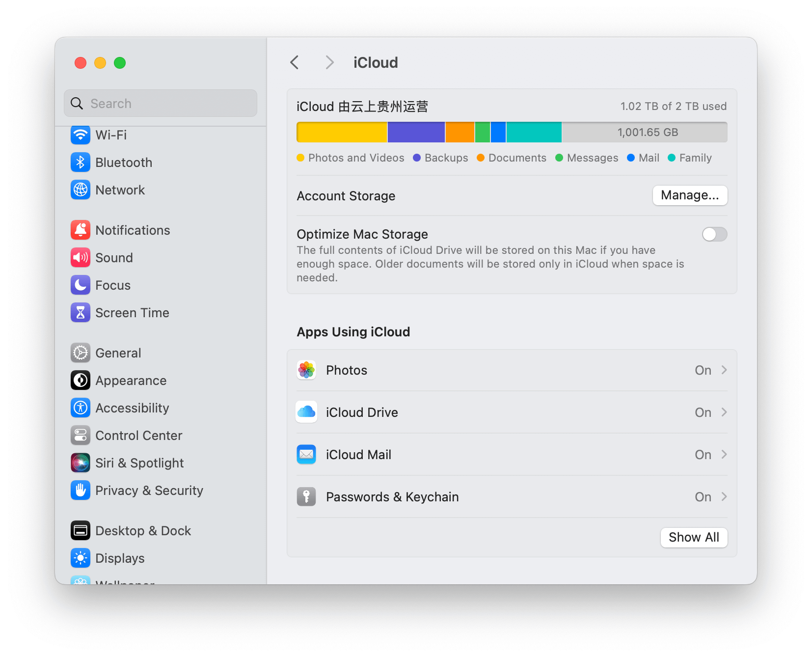Click the Notifications bell icon

(81, 230)
